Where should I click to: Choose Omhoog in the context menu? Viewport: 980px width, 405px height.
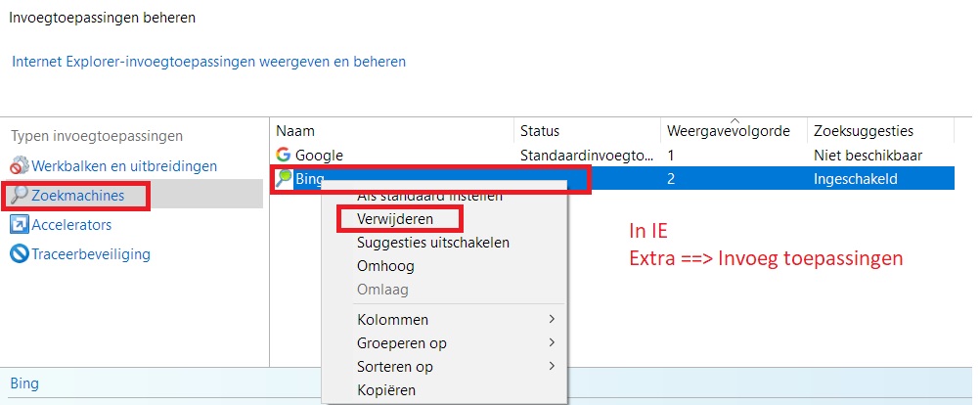(x=385, y=266)
